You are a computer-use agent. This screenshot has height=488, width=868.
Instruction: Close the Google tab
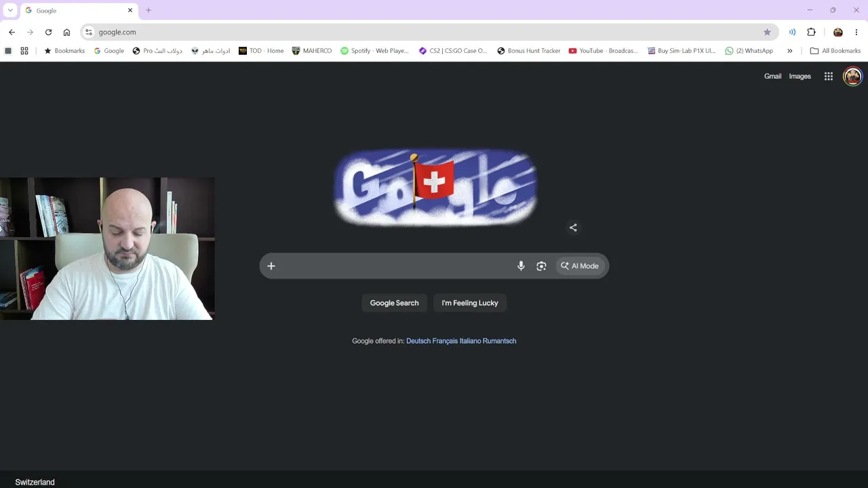[x=130, y=11]
